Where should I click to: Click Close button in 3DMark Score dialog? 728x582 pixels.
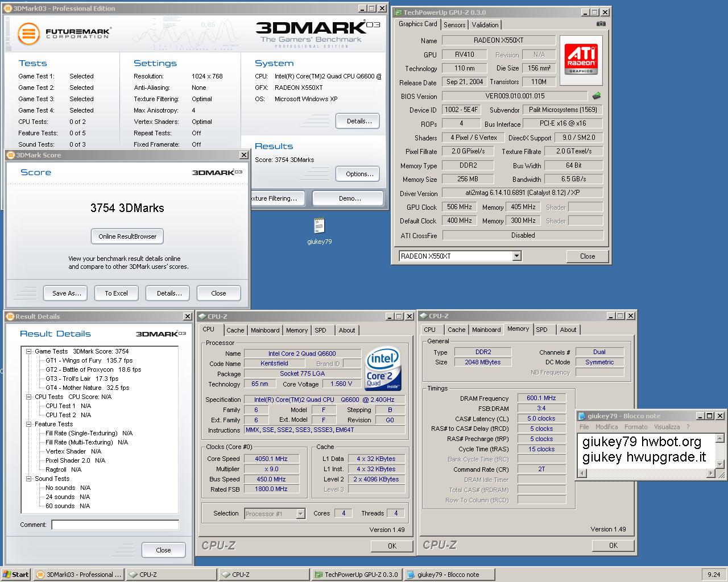pyautogui.click(x=218, y=293)
